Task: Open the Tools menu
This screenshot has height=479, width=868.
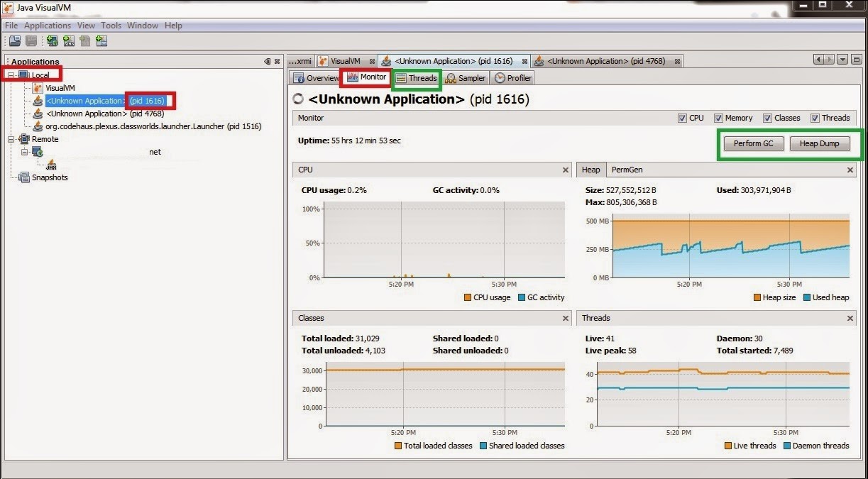Action: click(111, 26)
